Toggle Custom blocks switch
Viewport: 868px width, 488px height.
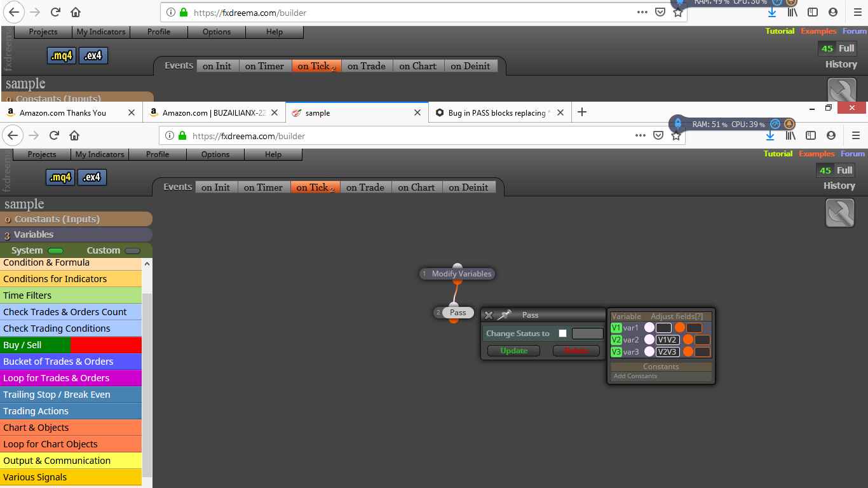pos(132,251)
